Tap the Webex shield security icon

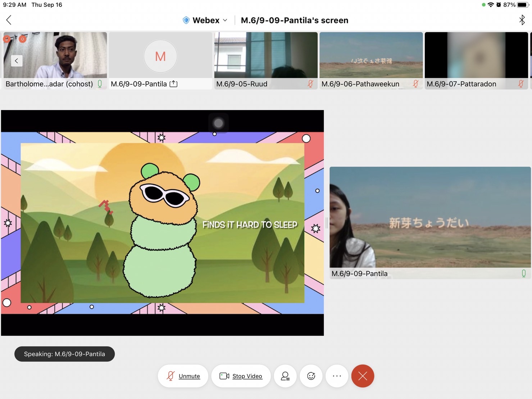(186, 20)
